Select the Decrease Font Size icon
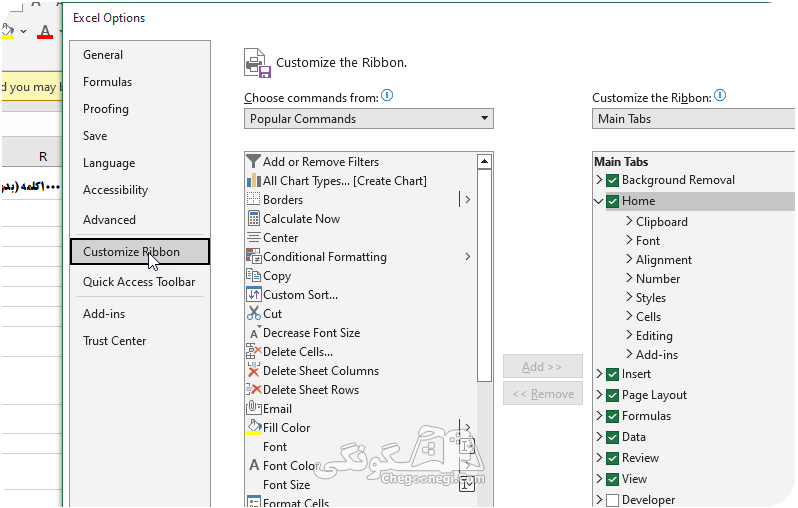798x508 pixels. tap(253, 333)
